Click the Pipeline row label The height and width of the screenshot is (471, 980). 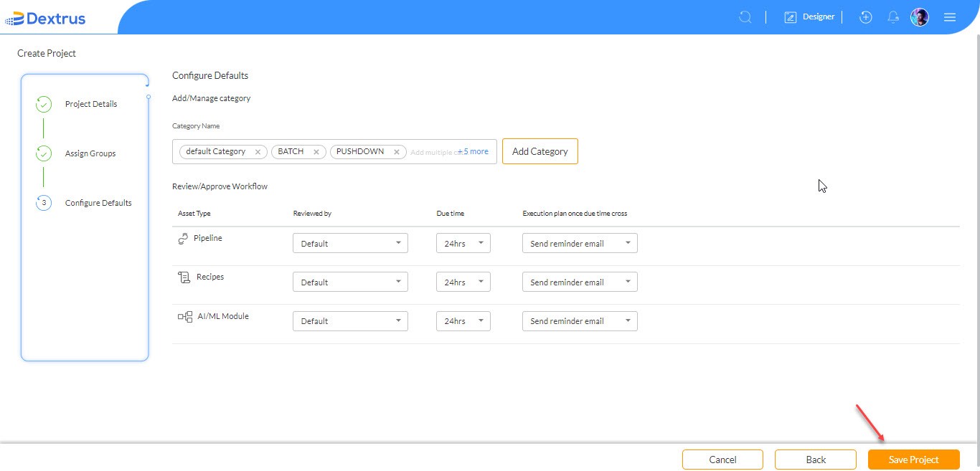[x=208, y=238]
